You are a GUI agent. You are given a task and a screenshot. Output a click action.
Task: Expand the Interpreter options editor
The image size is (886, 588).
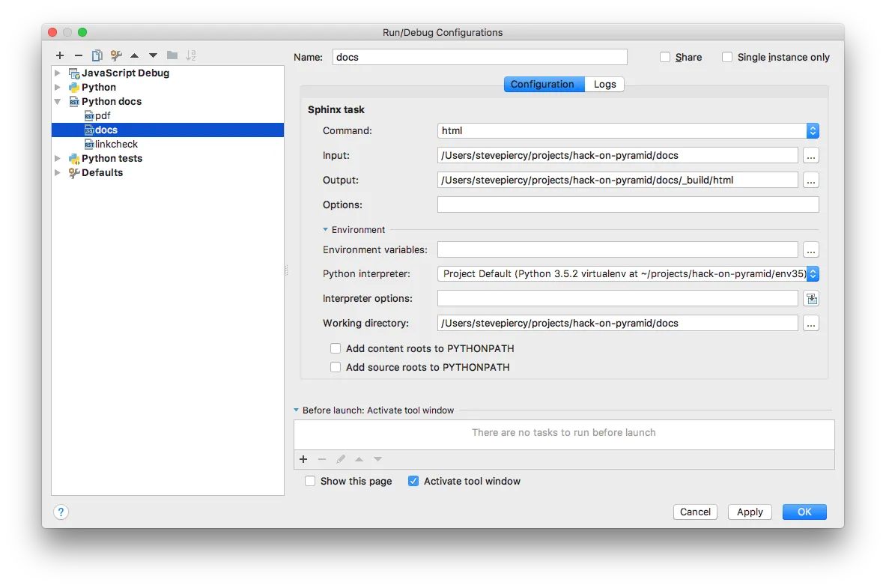(x=811, y=299)
